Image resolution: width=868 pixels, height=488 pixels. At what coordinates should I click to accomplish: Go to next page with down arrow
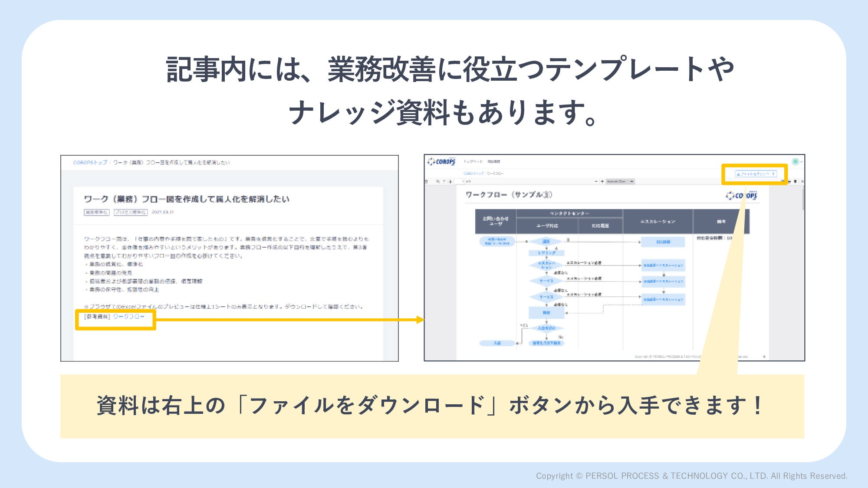click(x=450, y=181)
